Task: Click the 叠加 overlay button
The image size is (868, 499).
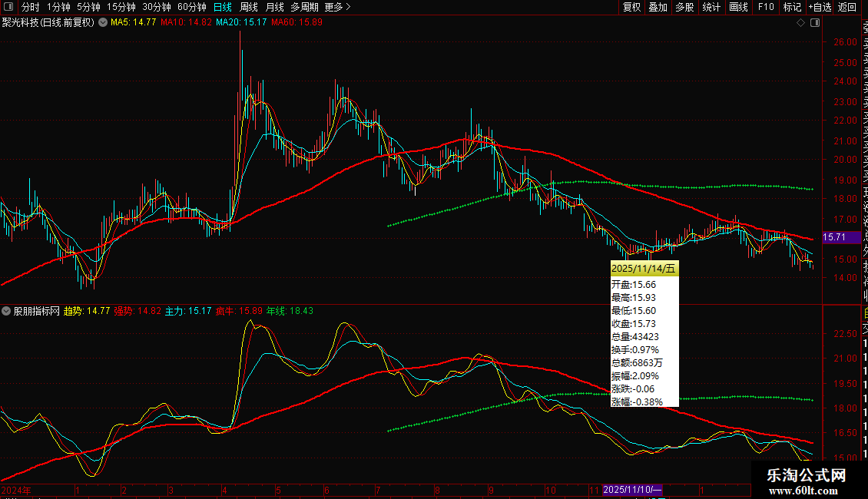Action: click(x=658, y=7)
